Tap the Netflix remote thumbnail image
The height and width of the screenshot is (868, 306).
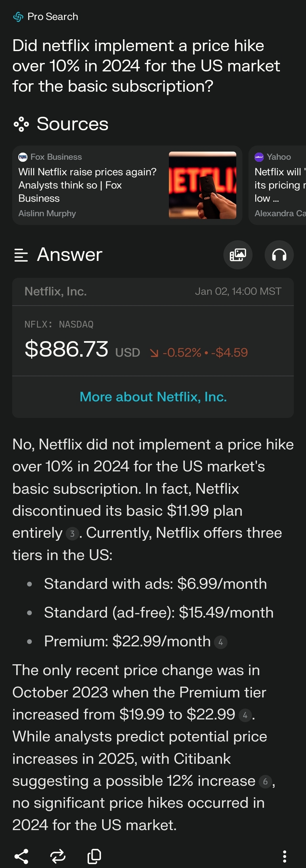202,185
